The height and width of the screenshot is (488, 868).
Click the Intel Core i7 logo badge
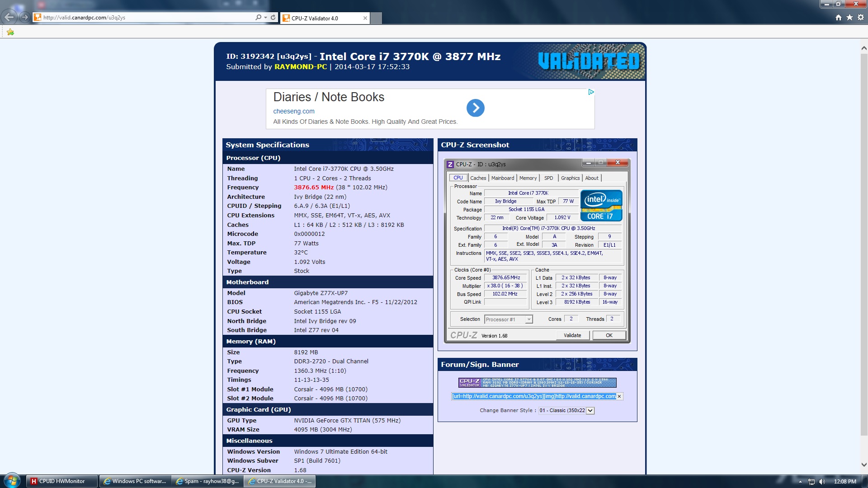pos(601,205)
